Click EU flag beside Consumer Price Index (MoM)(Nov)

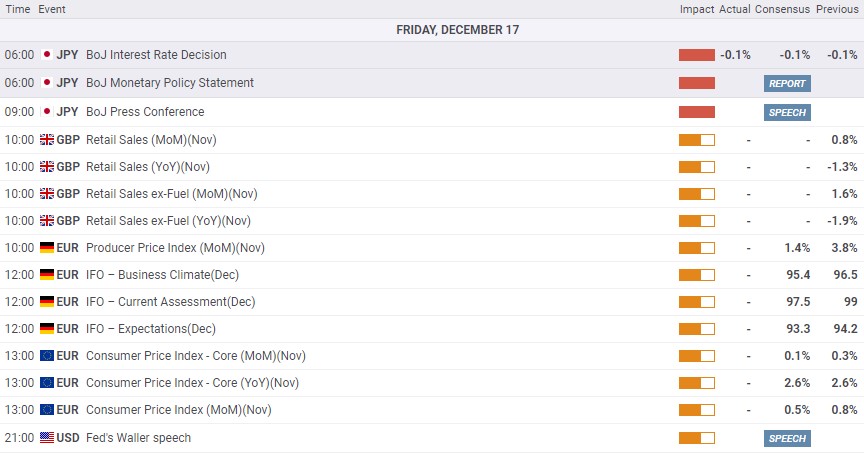pos(47,410)
